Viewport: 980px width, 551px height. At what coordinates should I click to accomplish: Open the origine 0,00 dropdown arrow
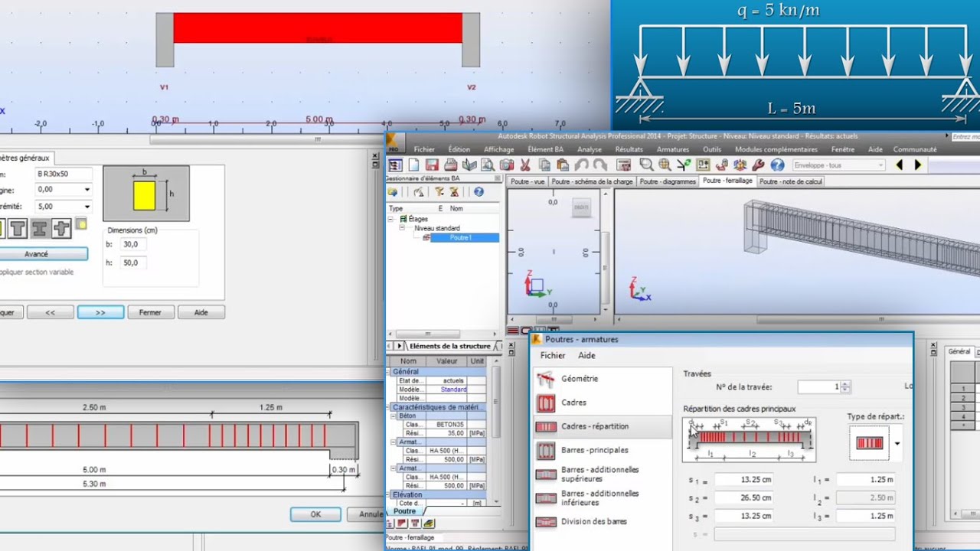(87, 190)
